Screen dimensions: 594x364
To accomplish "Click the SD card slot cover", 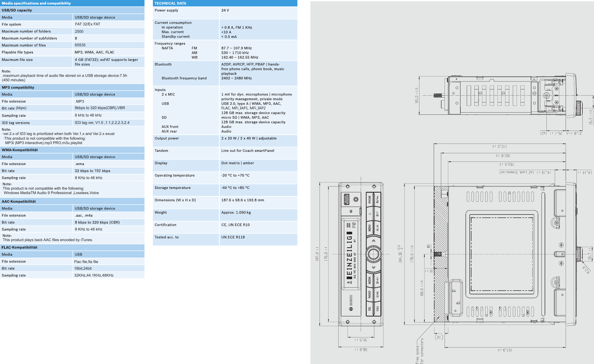I will click(351, 211).
